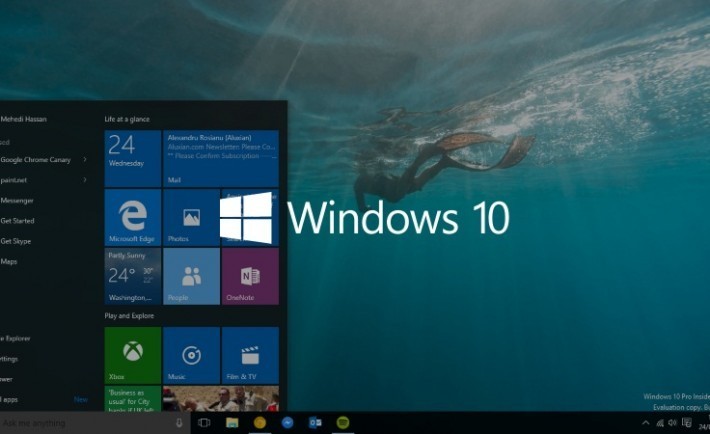This screenshot has width=710, height=434.
Task: Click the 'Play and Explore' group heading
Action: coord(129,316)
